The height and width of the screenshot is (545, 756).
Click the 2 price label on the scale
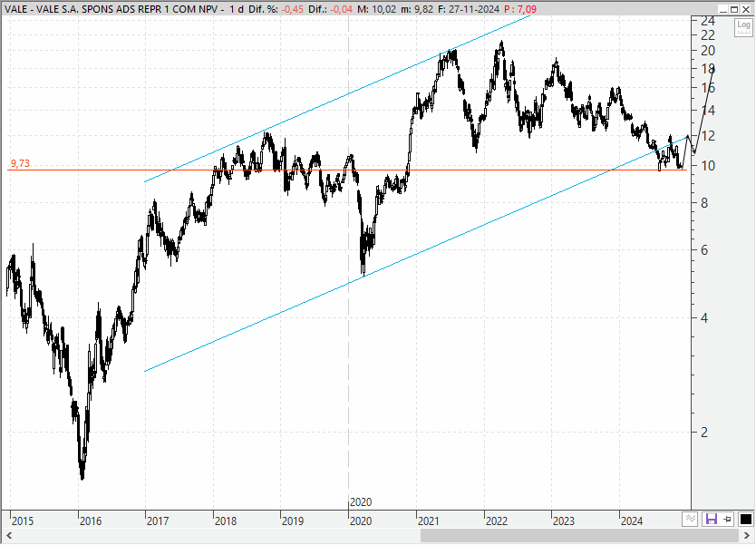point(704,433)
